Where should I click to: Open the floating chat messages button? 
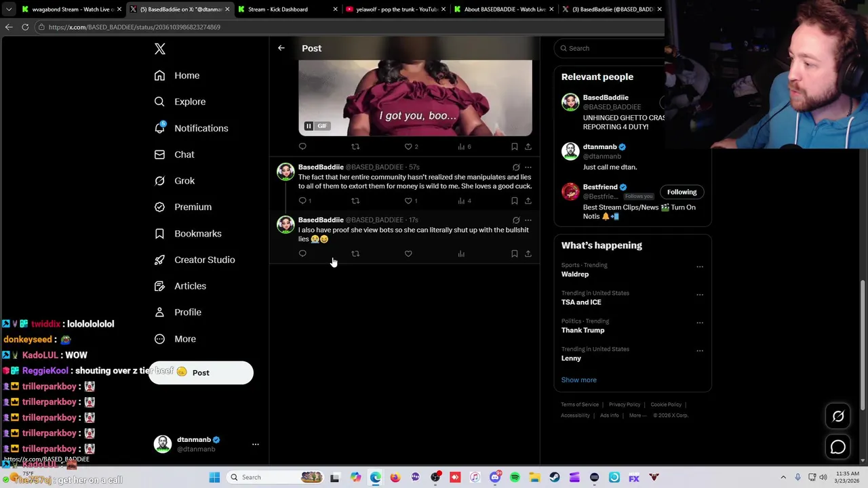(x=838, y=447)
